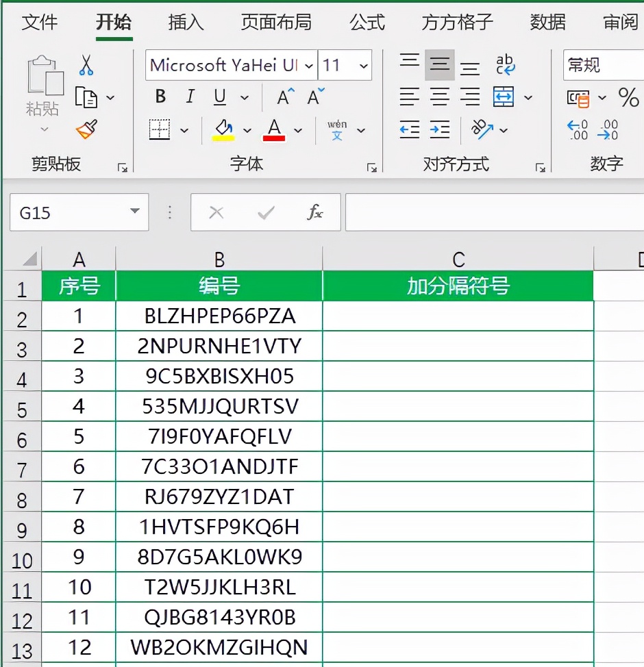Toggle wrap text icon
The image size is (644, 667).
click(505, 64)
